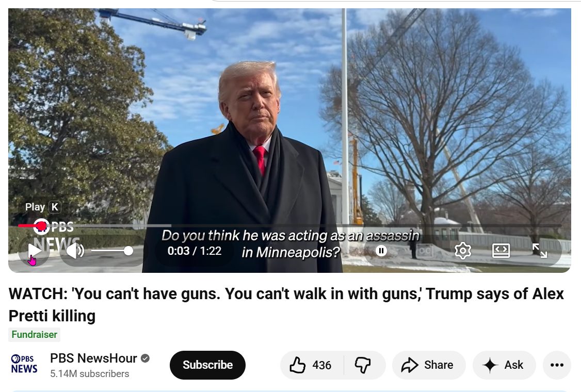581x392 pixels.
Task: Subscribe to PBS NewsHour channel
Action: [207, 365]
